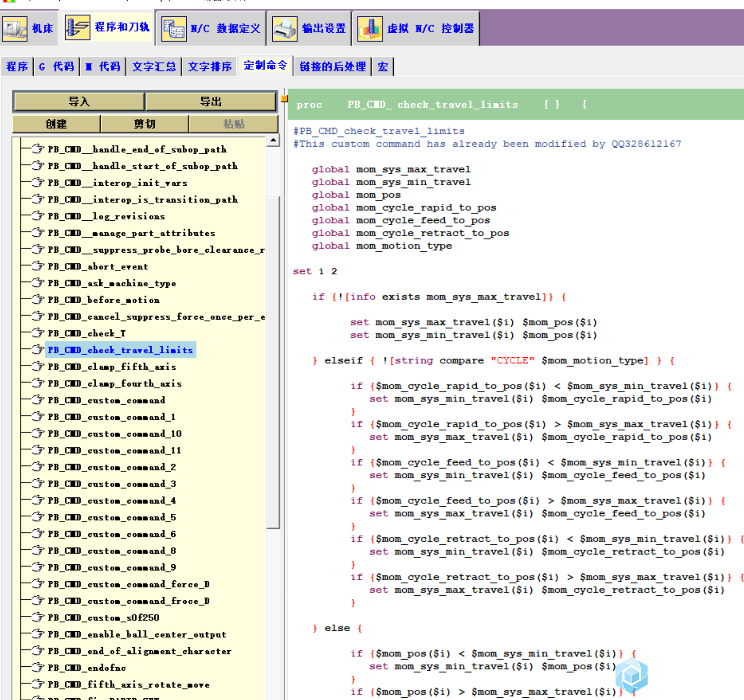The image size is (744, 700).
Task: Select the 程序 sub-tab
Action: click(x=17, y=67)
